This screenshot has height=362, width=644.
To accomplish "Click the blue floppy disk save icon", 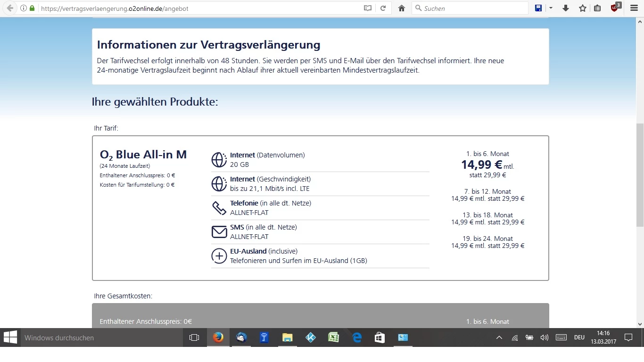I will 538,8.
